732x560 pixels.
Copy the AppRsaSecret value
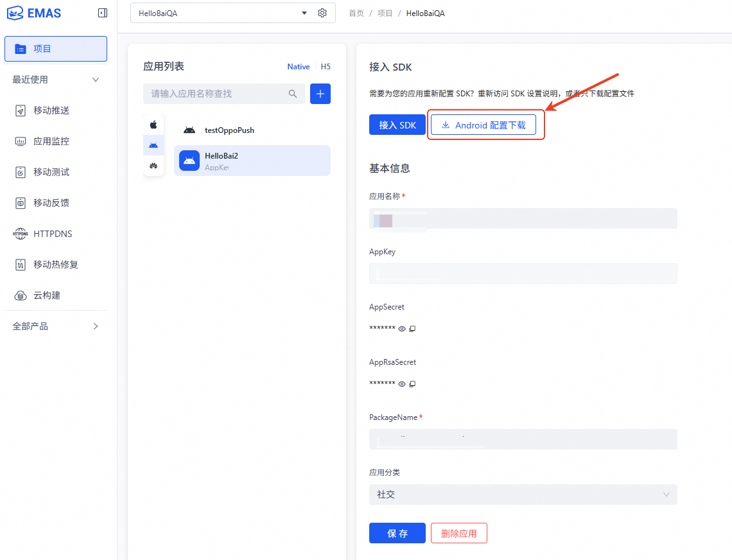[412, 384]
